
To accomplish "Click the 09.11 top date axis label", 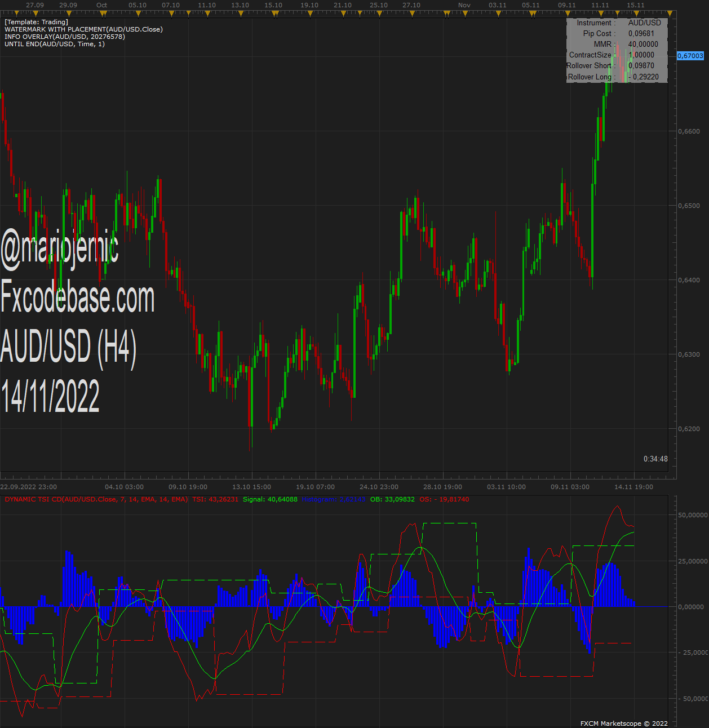I will point(567,5).
